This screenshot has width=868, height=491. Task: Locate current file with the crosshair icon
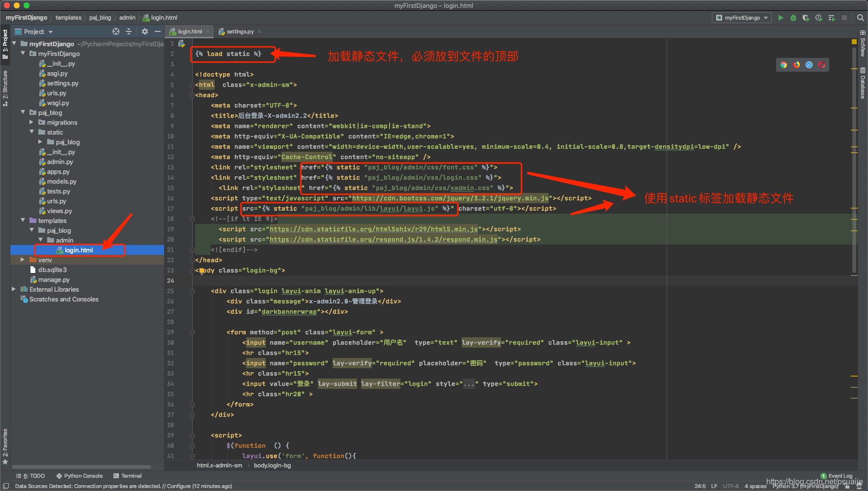coord(116,31)
